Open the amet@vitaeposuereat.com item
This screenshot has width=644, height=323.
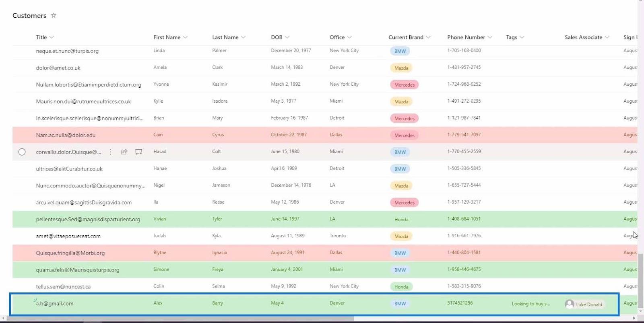tap(68, 236)
